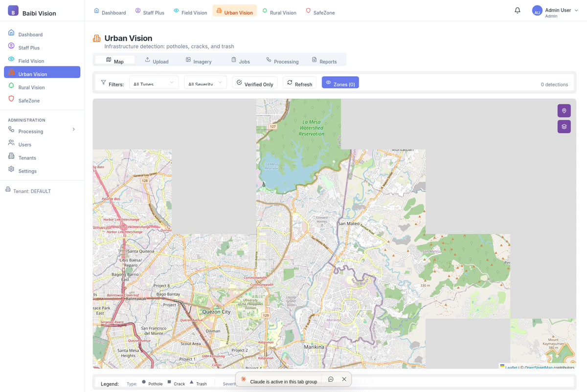Switch to the Upload tab
Screen dimensions: 587x392
point(157,61)
